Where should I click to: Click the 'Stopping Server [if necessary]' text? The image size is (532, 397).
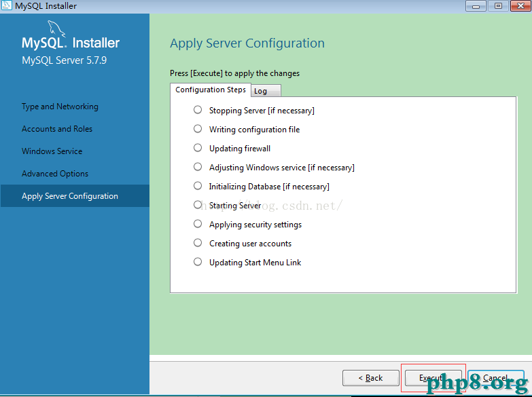pyautogui.click(x=262, y=111)
